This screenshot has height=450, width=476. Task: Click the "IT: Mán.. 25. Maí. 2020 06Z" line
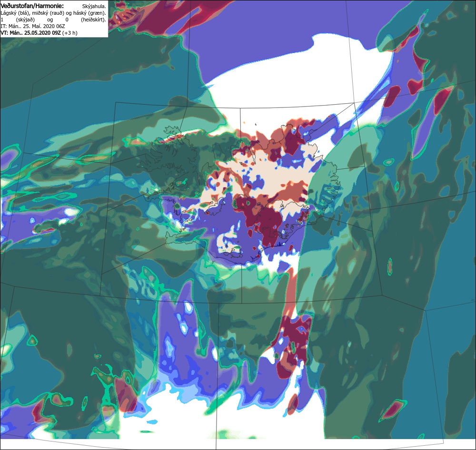tap(32, 26)
